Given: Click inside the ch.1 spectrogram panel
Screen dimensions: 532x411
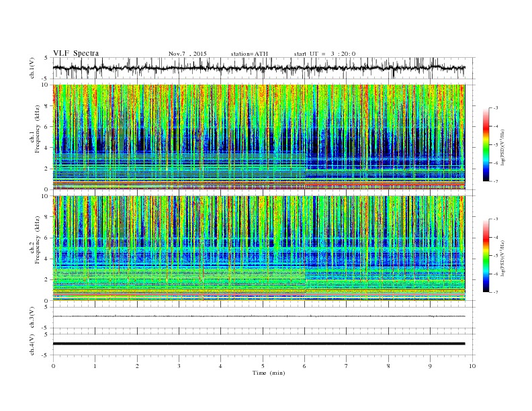Looking at the screenshot, I should click(259, 137).
